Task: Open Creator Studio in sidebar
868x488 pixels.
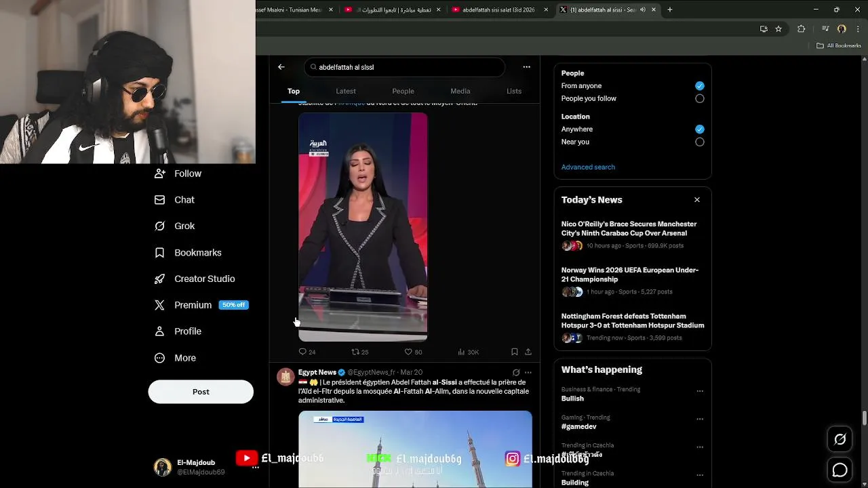Action: point(195,279)
